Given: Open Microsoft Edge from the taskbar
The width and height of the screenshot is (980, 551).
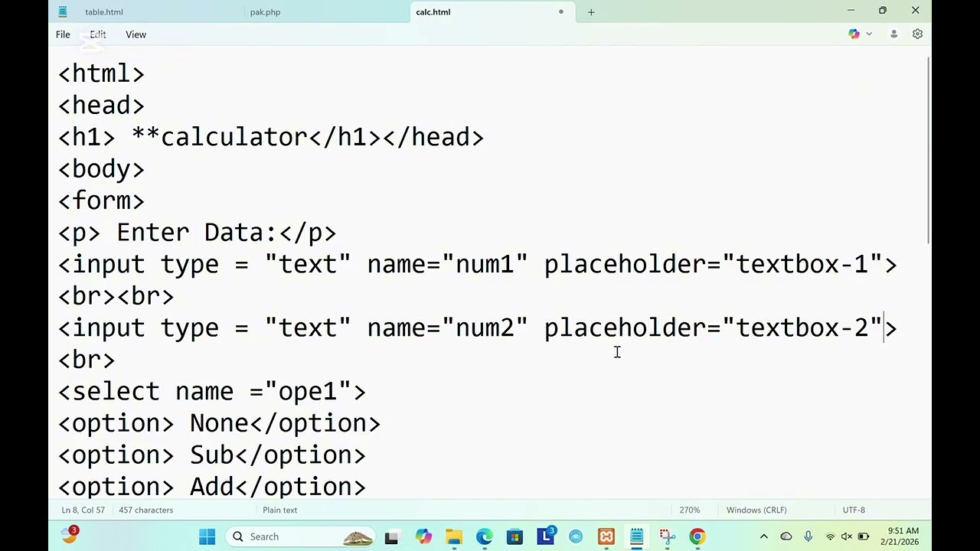Looking at the screenshot, I should pos(485,537).
